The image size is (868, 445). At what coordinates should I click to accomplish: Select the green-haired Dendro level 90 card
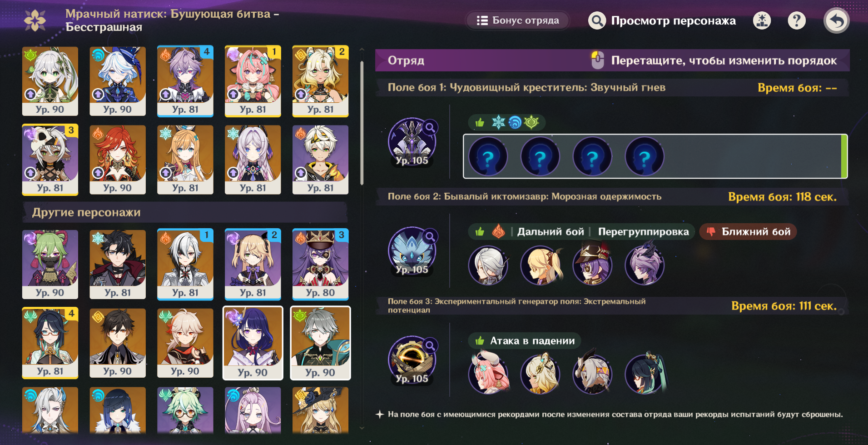point(320,343)
